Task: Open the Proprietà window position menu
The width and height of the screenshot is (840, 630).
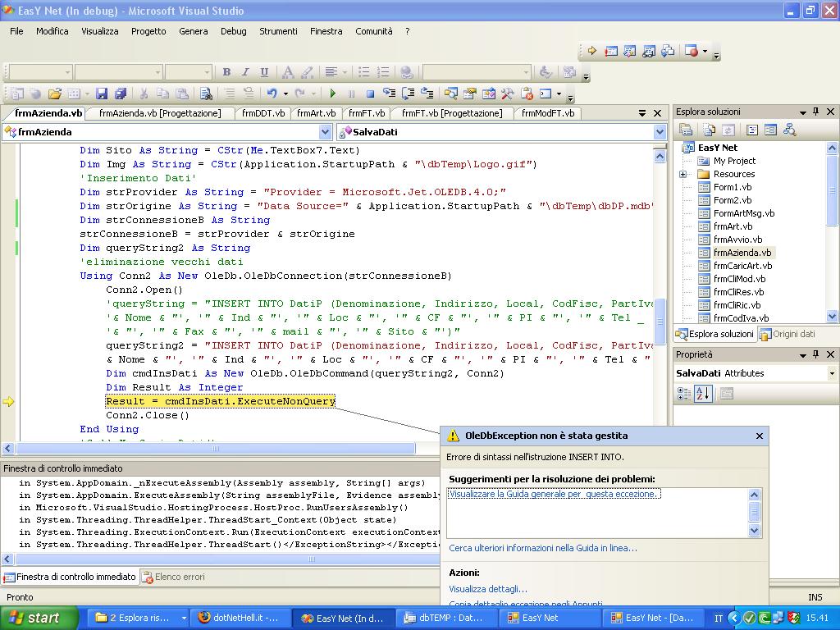Action: (x=802, y=354)
